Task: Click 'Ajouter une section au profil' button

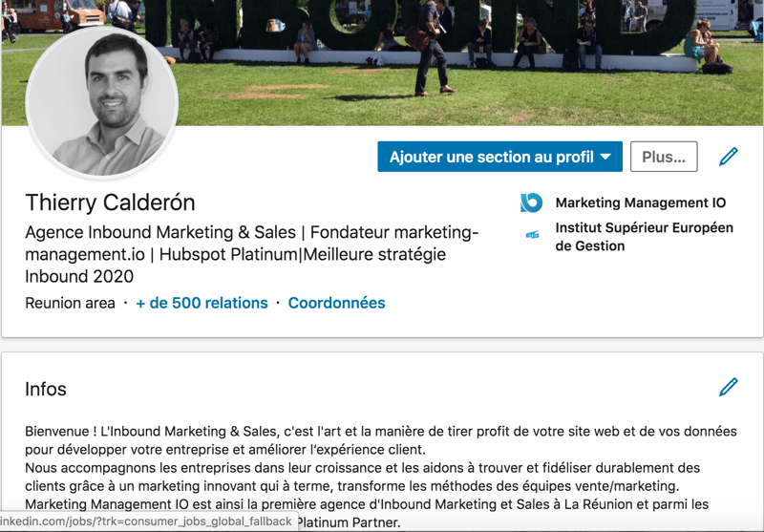Action: click(499, 157)
